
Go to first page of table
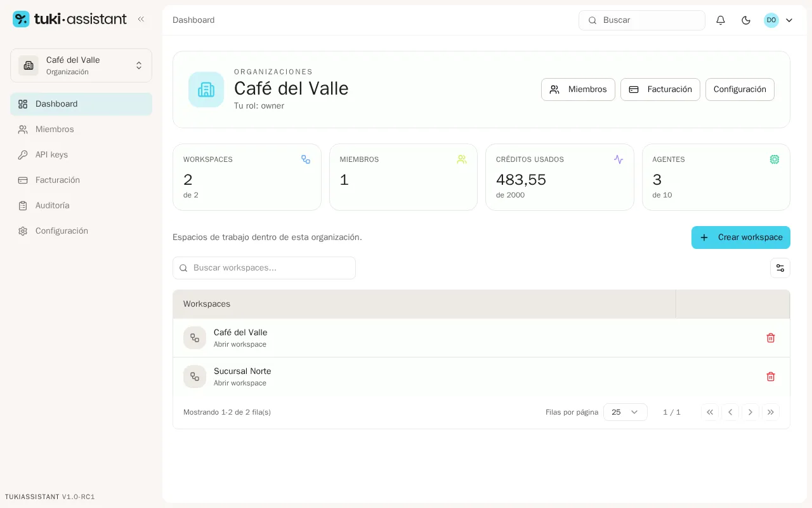[710, 412]
